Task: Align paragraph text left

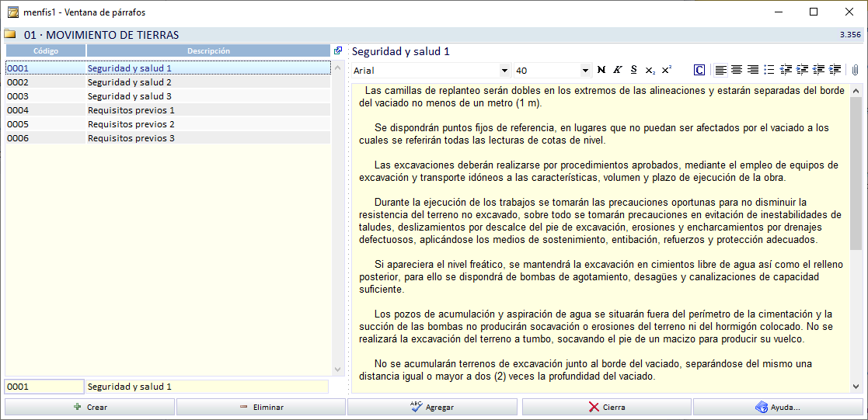Action: (720, 70)
